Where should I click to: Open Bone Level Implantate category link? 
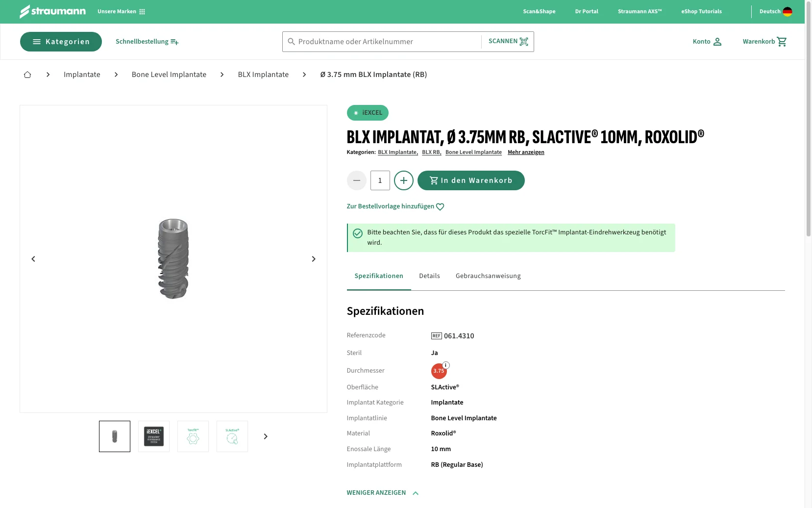pyautogui.click(x=473, y=152)
